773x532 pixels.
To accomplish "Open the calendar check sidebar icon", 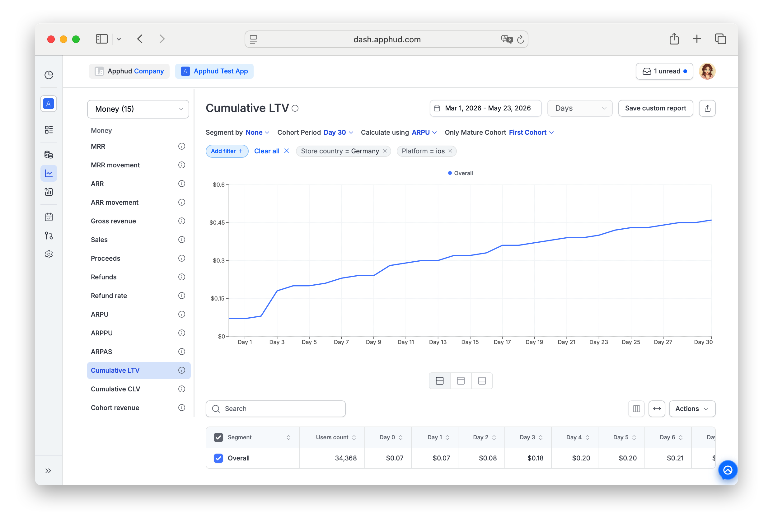I will point(49,217).
